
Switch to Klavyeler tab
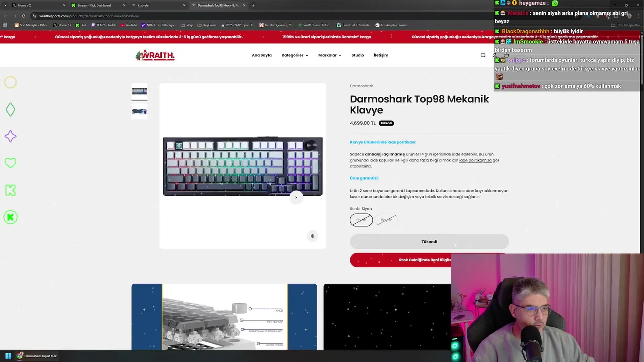tap(158, 5)
